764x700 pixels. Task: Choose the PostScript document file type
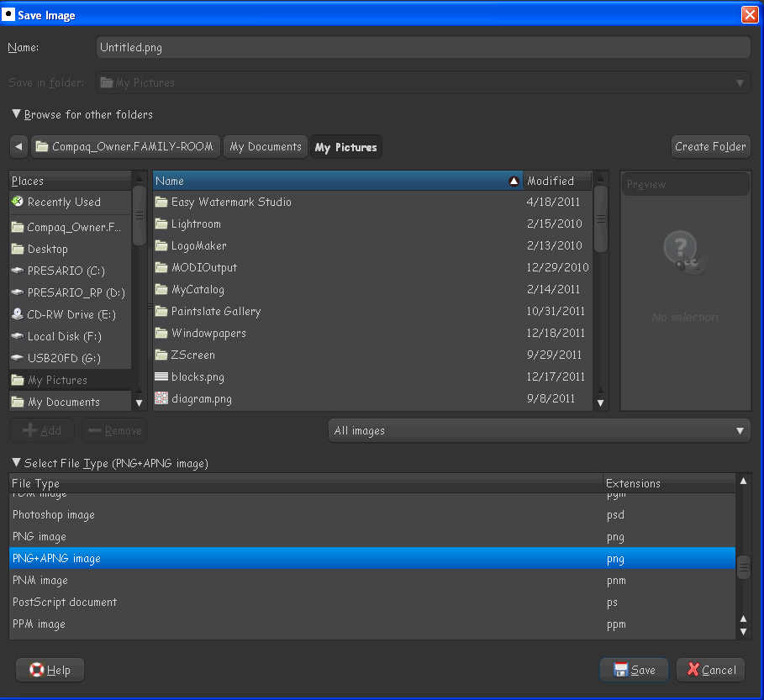click(x=372, y=602)
